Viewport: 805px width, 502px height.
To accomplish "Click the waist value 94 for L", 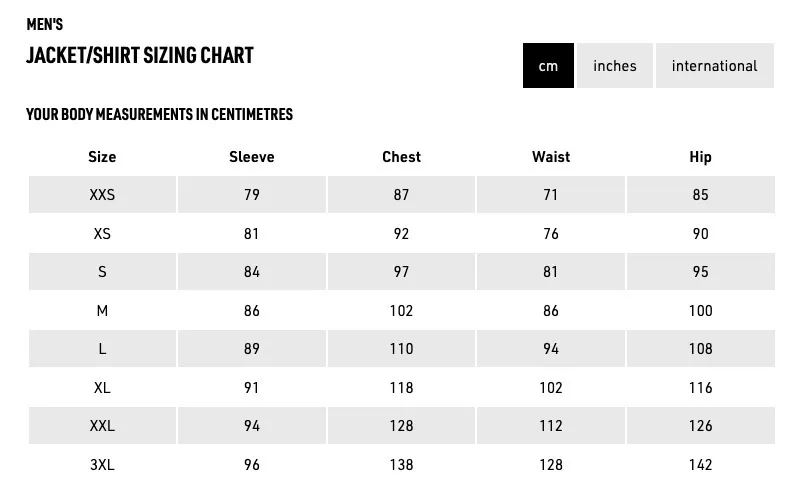I will 551,349.
